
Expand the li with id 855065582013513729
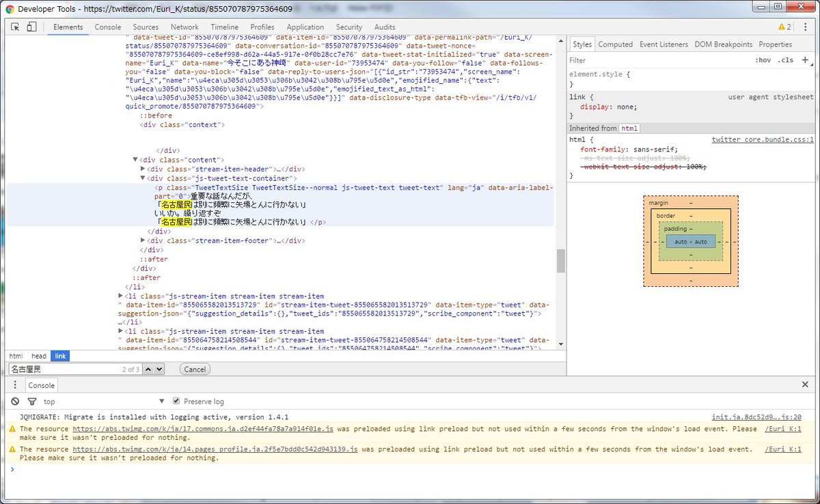[121, 294]
